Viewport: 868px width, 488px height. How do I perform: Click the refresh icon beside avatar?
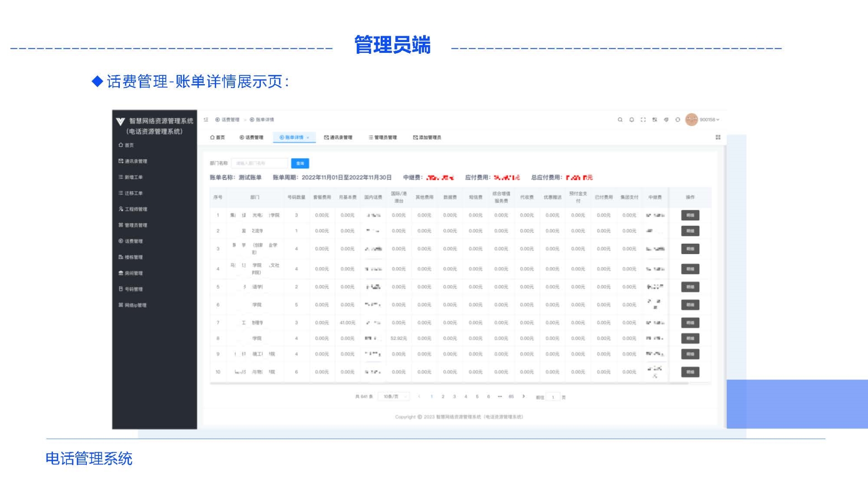[677, 120]
